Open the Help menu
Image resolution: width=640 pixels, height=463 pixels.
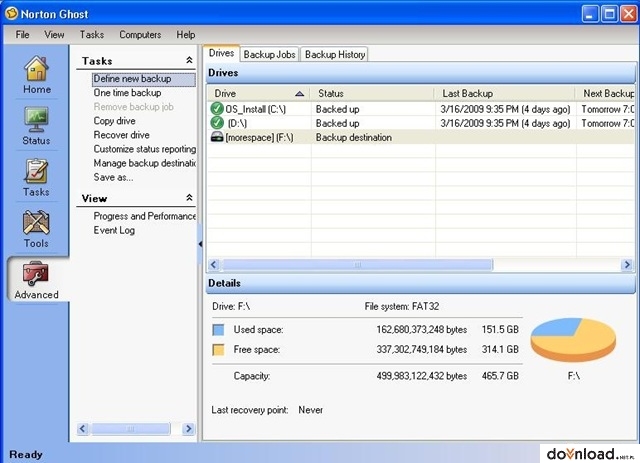pyautogui.click(x=186, y=35)
